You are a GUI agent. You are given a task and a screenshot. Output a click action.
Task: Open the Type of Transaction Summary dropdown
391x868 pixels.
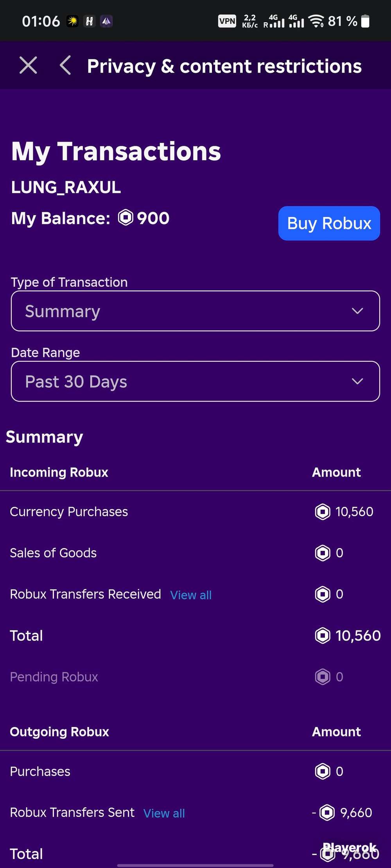point(195,311)
